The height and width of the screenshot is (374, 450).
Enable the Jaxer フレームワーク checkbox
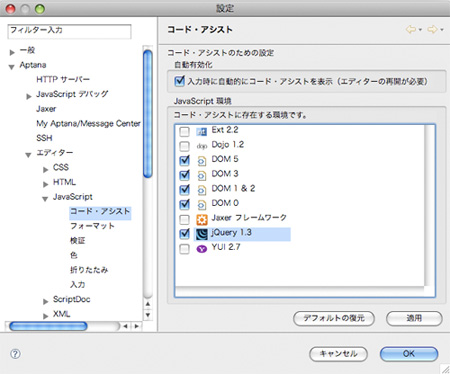pyautogui.click(x=184, y=220)
